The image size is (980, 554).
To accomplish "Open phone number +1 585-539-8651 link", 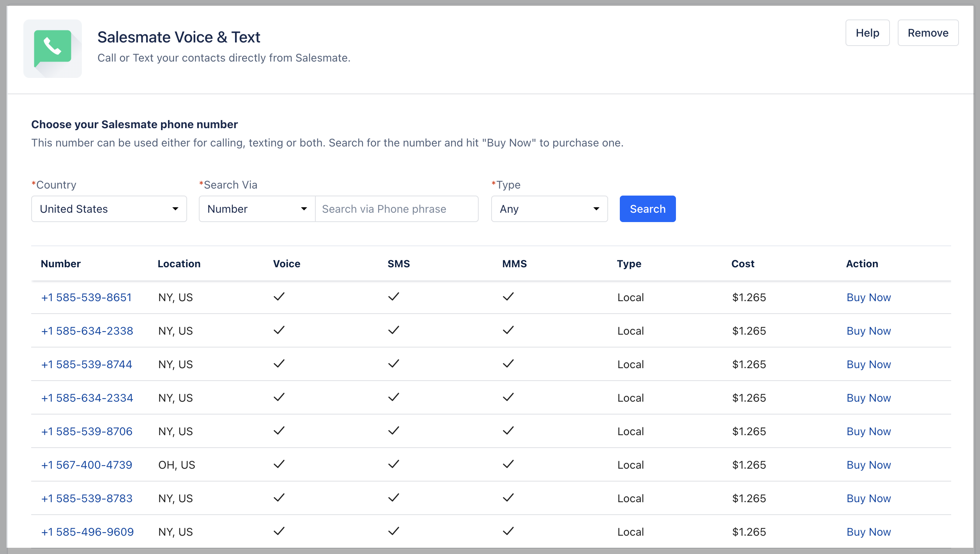I will (87, 297).
